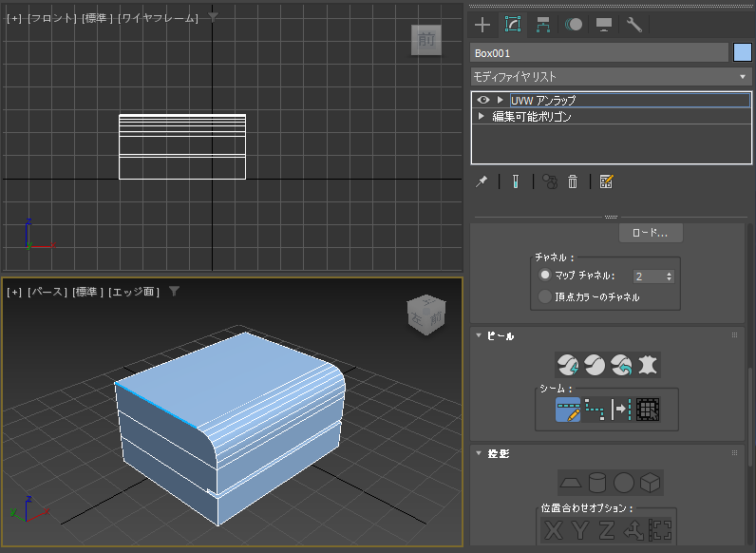Screen dimensions: 756x553
Task: Click the Align to Y icon
Action: (580, 530)
